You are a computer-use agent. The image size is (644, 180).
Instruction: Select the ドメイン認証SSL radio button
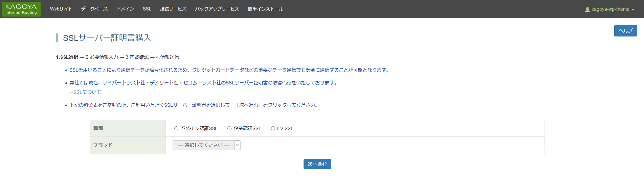[176, 128]
